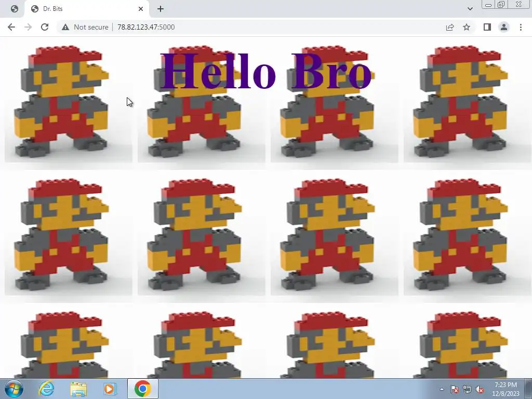Bookmark this page with the star

tap(467, 27)
